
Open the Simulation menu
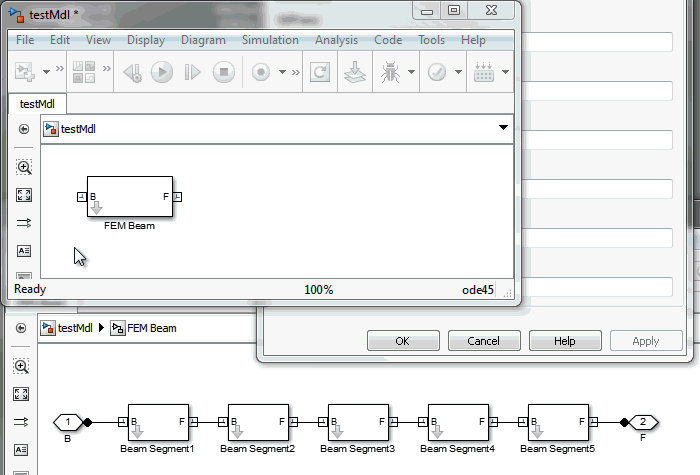(x=270, y=40)
